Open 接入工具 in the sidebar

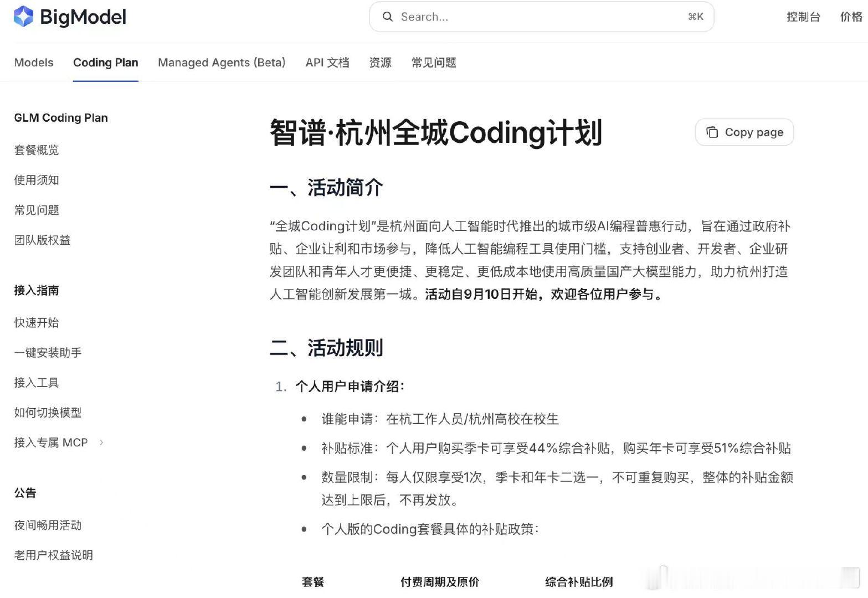point(37,382)
